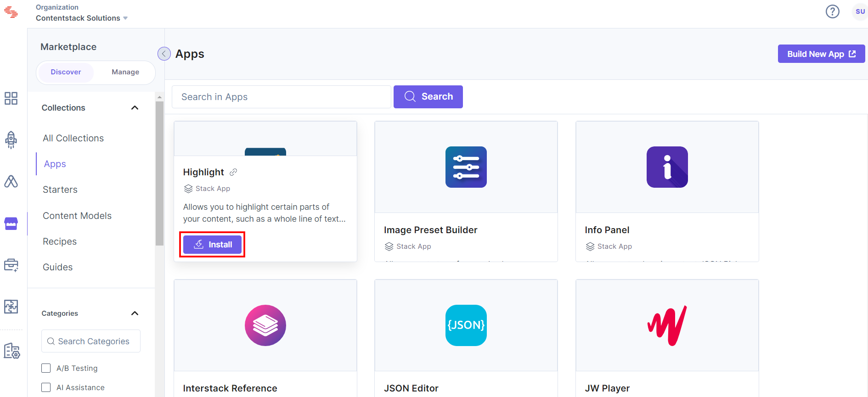Click the Image Preset Builder app icon
Screen dimensions: 868x397
click(466, 167)
